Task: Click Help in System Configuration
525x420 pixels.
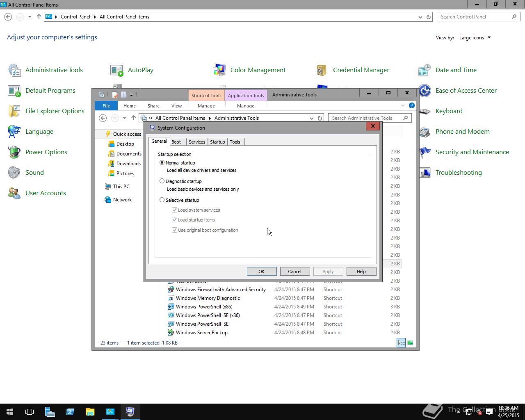Action: tap(361, 272)
